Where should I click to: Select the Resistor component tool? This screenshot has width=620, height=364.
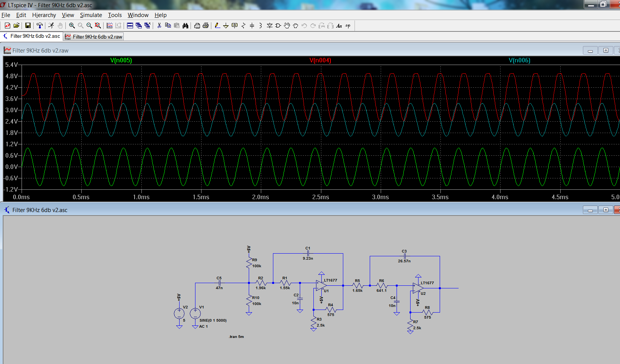(x=243, y=26)
